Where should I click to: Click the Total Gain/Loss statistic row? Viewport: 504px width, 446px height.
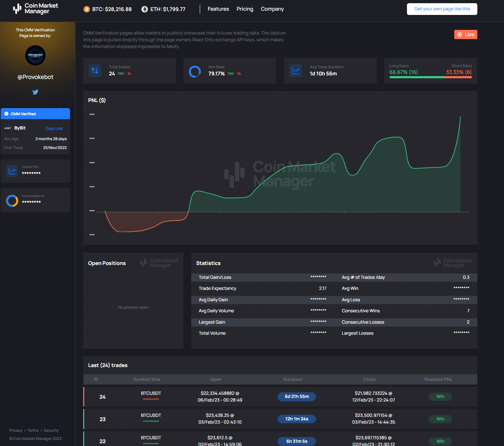click(x=263, y=277)
